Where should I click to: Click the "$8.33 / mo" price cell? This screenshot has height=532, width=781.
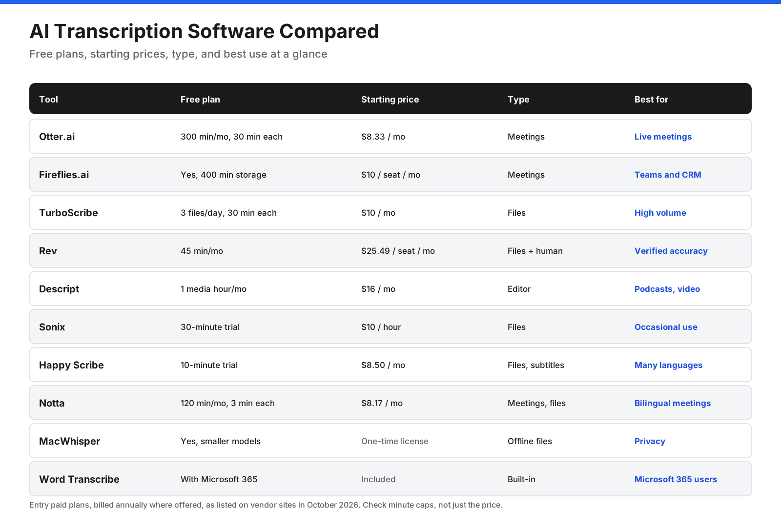383,137
